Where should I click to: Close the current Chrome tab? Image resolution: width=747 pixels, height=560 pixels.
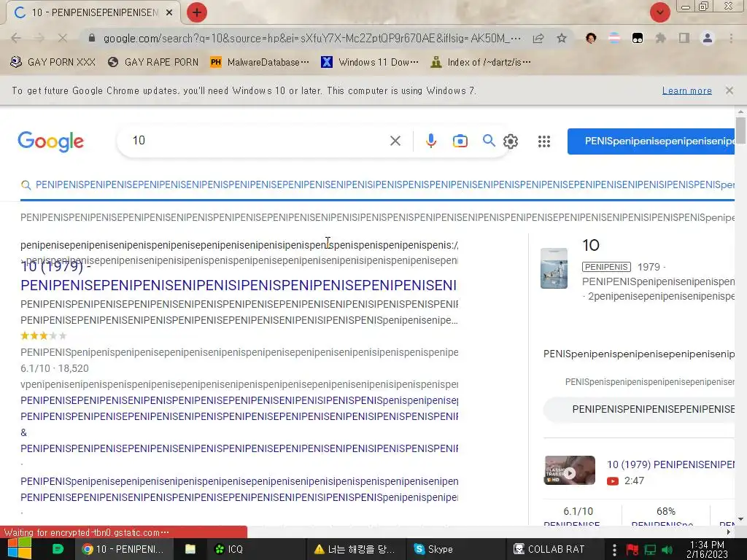click(x=169, y=13)
